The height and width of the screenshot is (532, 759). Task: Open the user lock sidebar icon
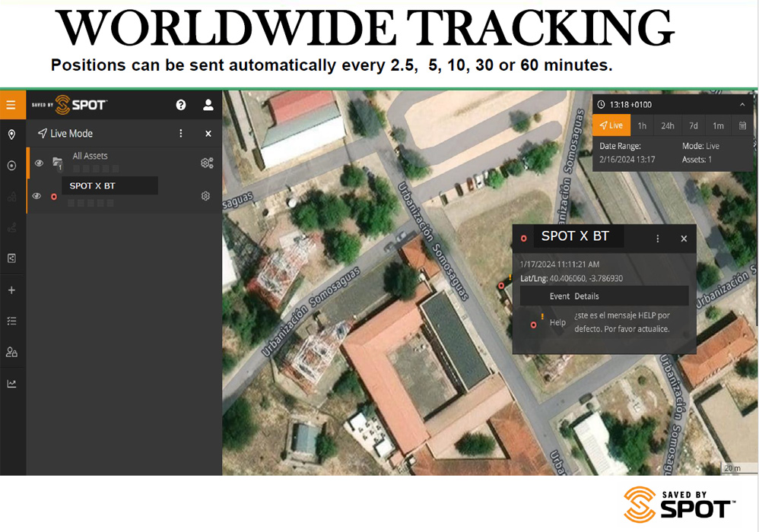point(11,352)
